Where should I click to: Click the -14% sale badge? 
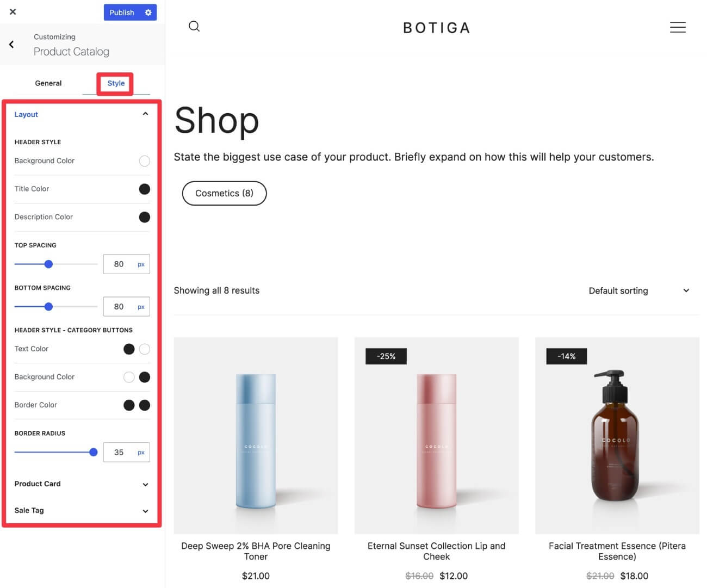pos(567,356)
